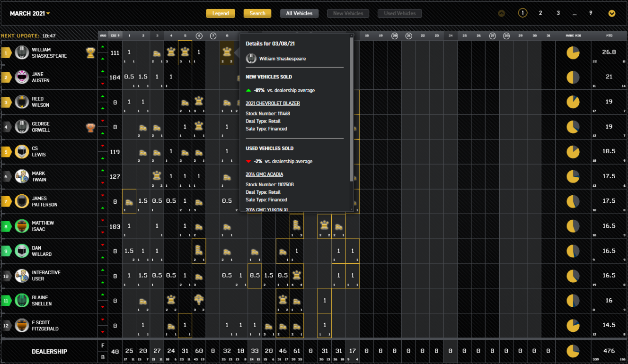
Task: Select the All Vehicles filter
Action: [300, 13]
